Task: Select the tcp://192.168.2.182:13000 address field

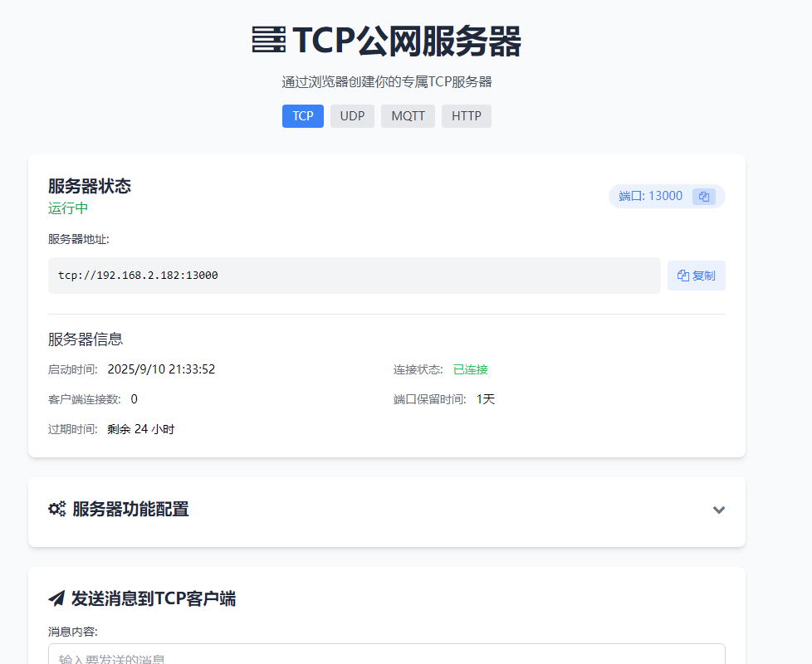Action: 355,276
